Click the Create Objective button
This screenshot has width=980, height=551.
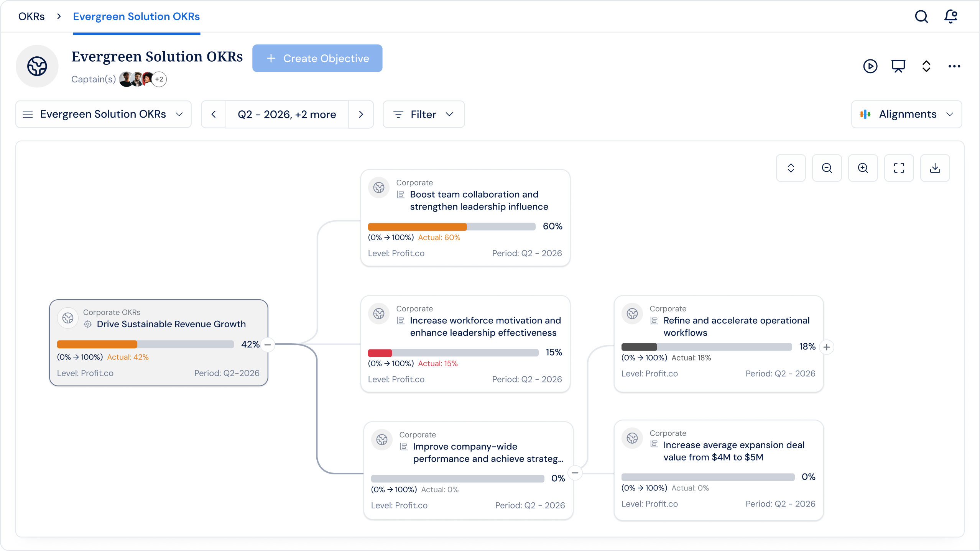point(317,58)
